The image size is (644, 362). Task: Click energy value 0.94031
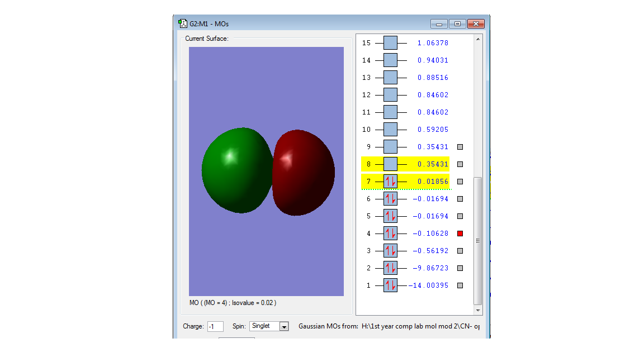(x=433, y=60)
